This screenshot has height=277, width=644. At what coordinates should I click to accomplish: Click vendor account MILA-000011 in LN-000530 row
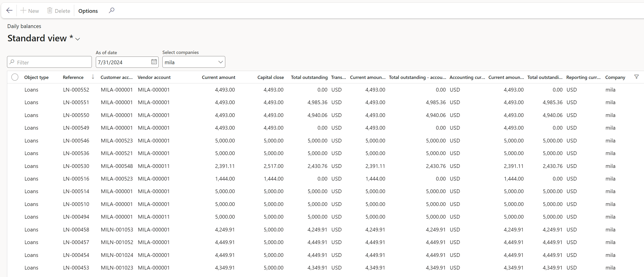[x=154, y=166]
